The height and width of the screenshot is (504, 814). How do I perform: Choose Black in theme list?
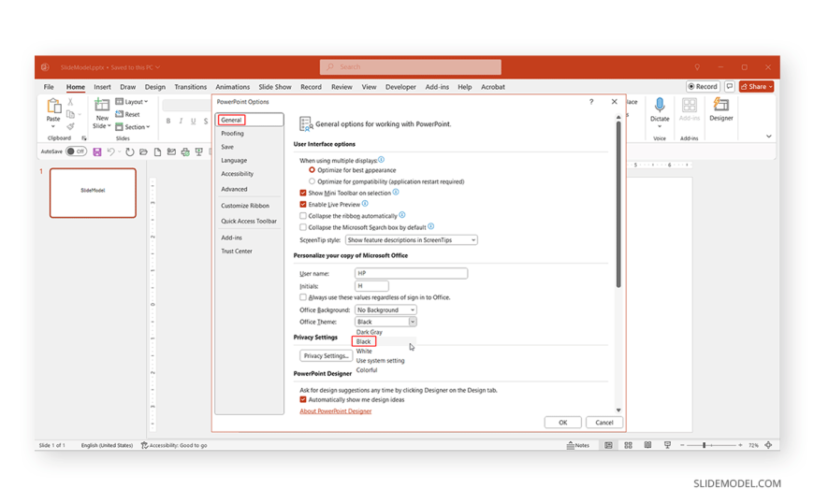363,341
